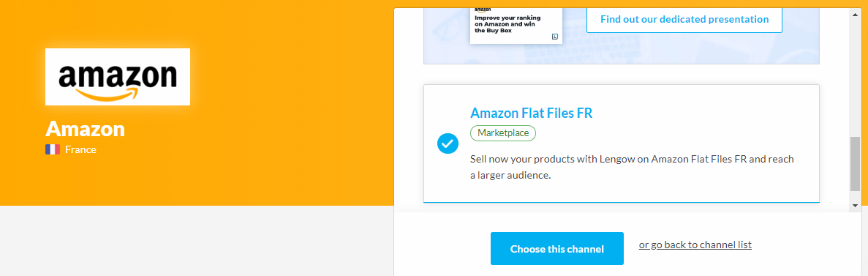Click the French flag icon
The image size is (868, 276).
point(53,149)
